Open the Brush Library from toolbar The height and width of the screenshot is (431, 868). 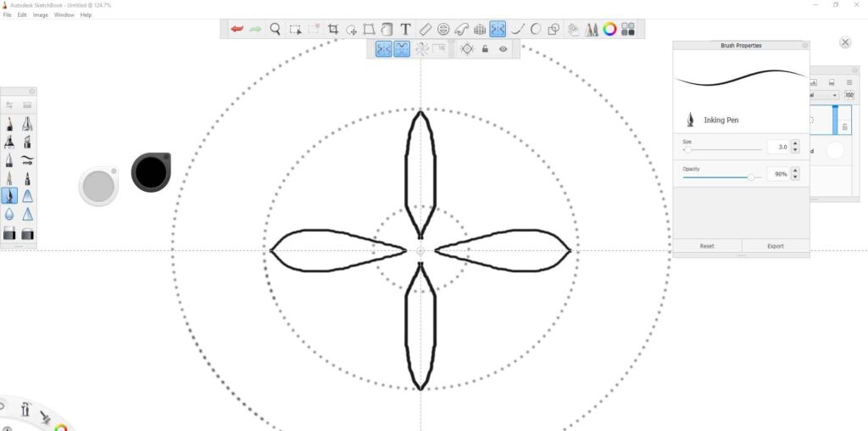(x=592, y=29)
